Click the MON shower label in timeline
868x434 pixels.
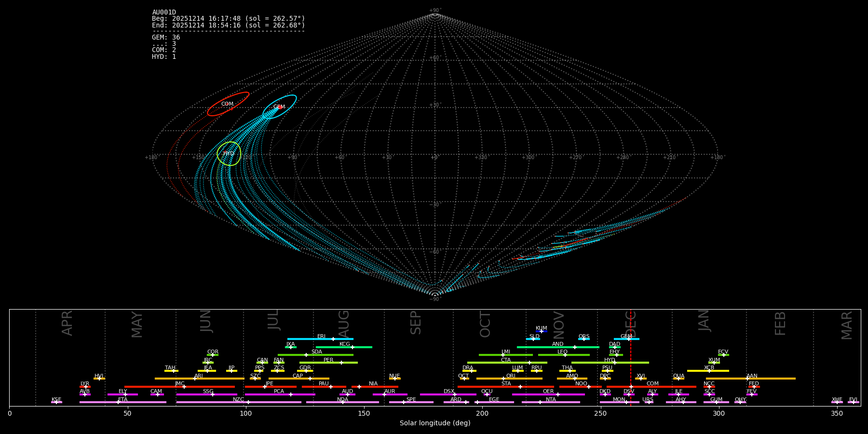(619, 400)
